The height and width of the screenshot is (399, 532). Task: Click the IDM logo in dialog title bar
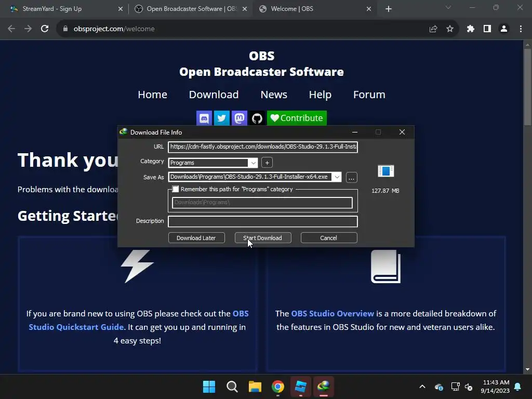(x=124, y=132)
